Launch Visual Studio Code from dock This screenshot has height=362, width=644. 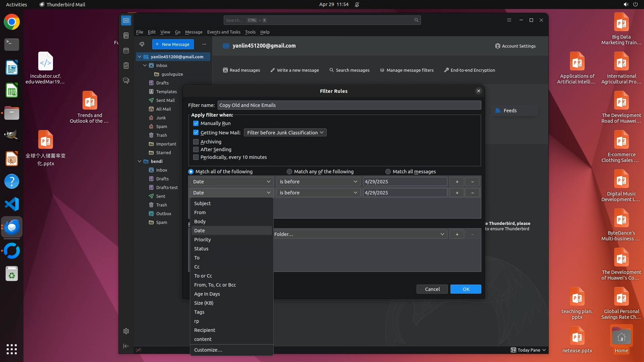coord(12,204)
